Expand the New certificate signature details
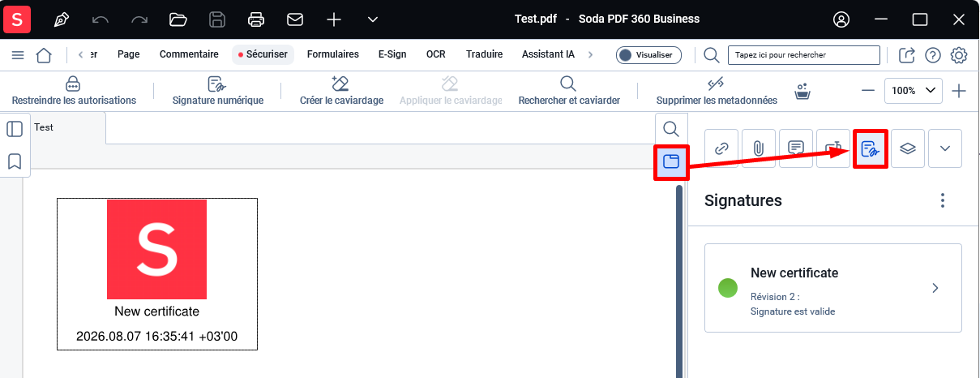This screenshot has height=378, width=980. point(833,288)
